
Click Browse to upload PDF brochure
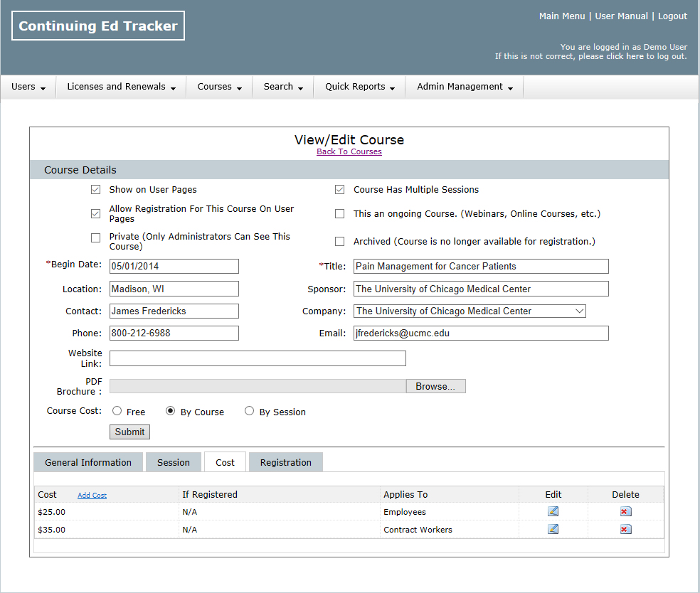click(435, 386)
